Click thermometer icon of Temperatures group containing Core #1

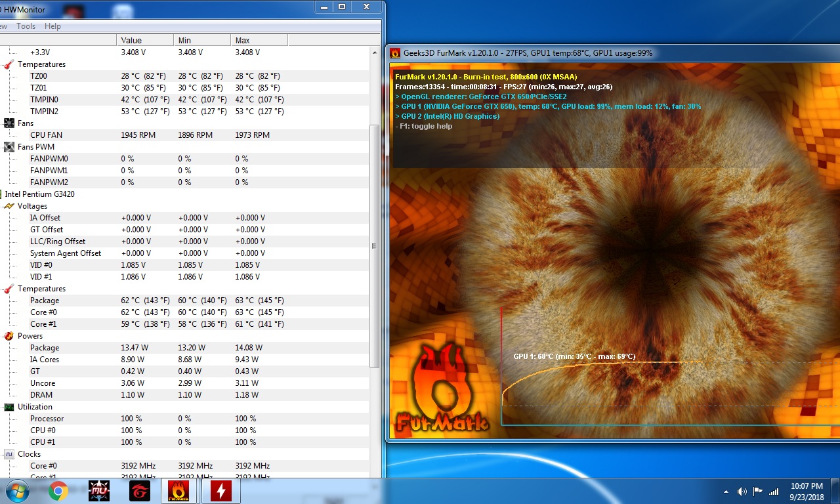point(9,289)
